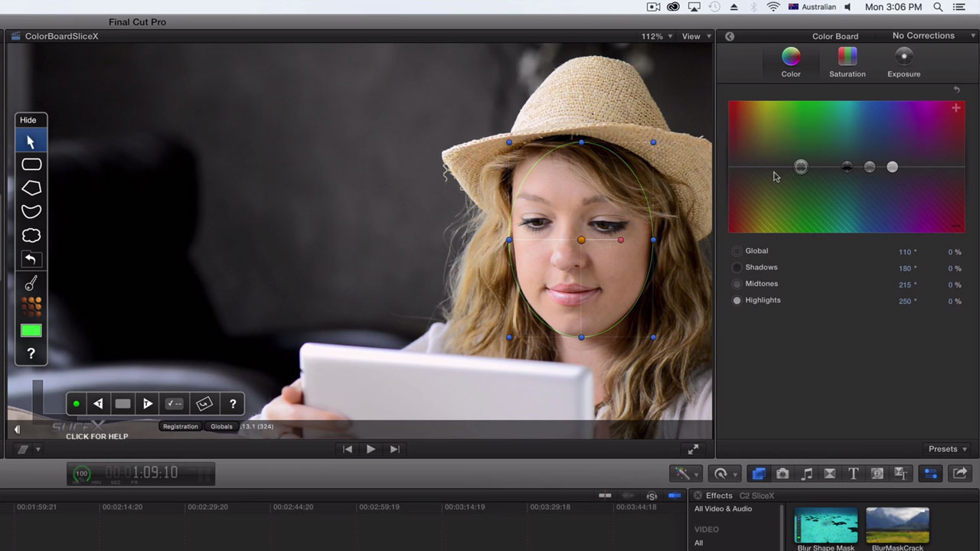The height and width of the screenshot is (551, 980).
Task: Toggle the Inspector panel button
Action: tap(930, 474)
